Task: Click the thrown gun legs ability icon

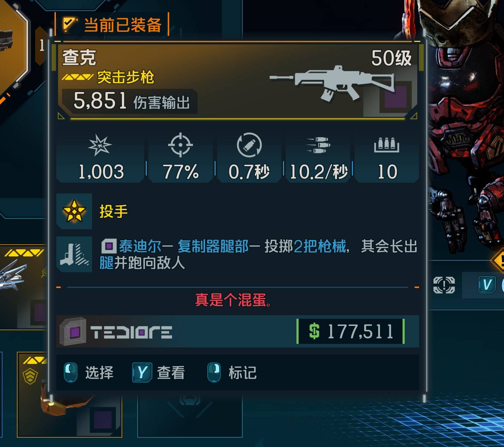Action: pos(74,254)
